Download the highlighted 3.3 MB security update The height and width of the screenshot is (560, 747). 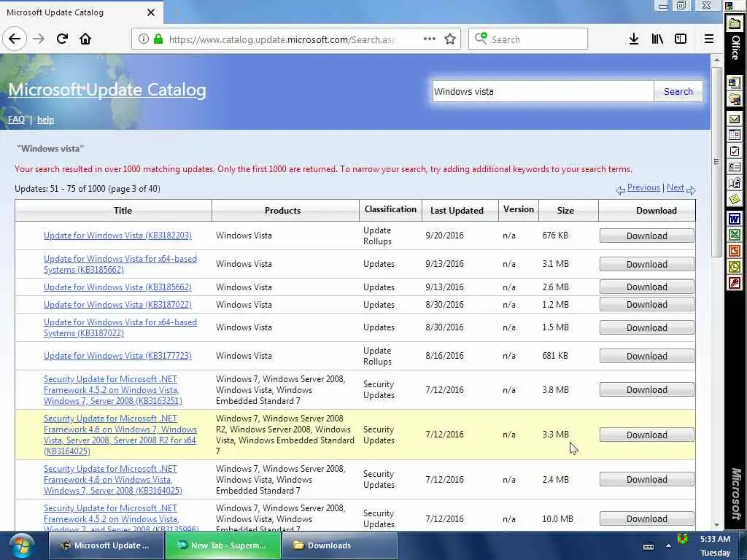(646, 435)
